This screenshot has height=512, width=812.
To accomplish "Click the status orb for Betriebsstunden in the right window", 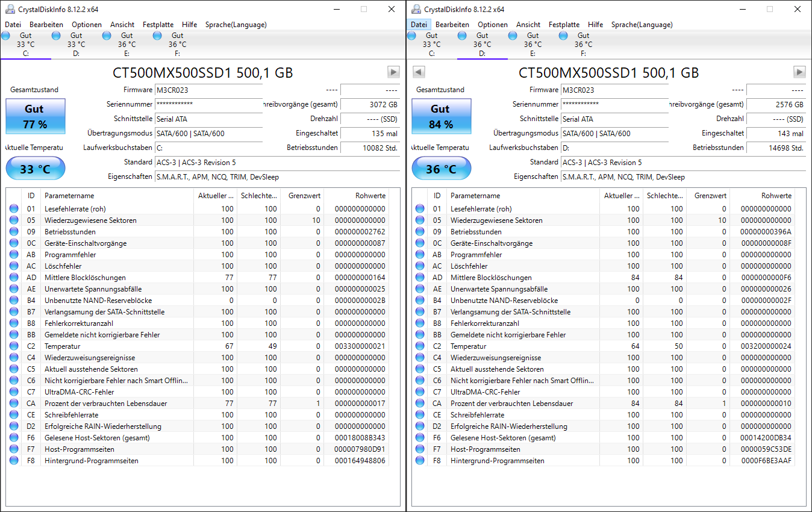I will (x=420, y=232).
